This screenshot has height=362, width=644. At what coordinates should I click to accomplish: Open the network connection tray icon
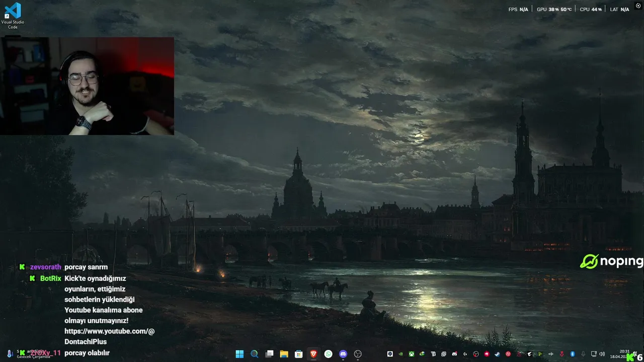(594, 354)
